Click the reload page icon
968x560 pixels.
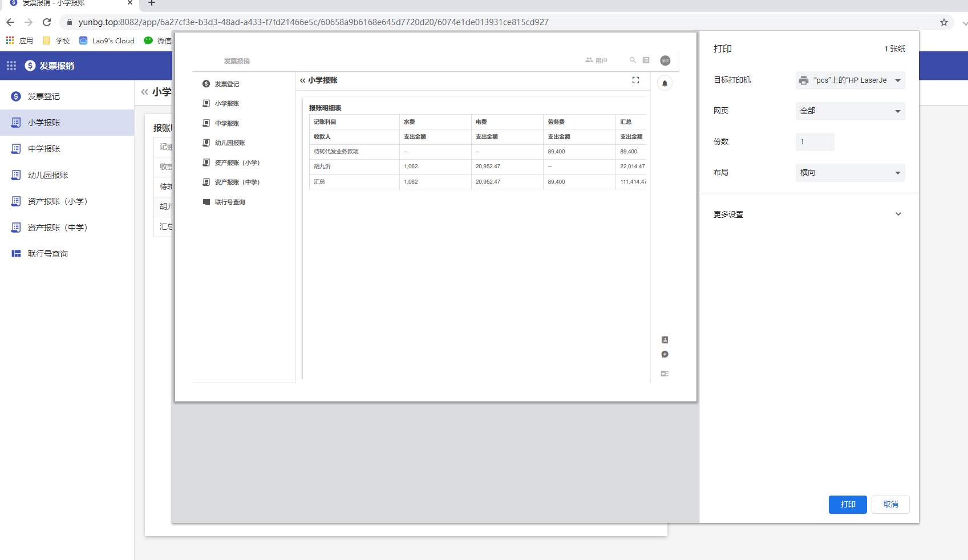tap(47, 22)
